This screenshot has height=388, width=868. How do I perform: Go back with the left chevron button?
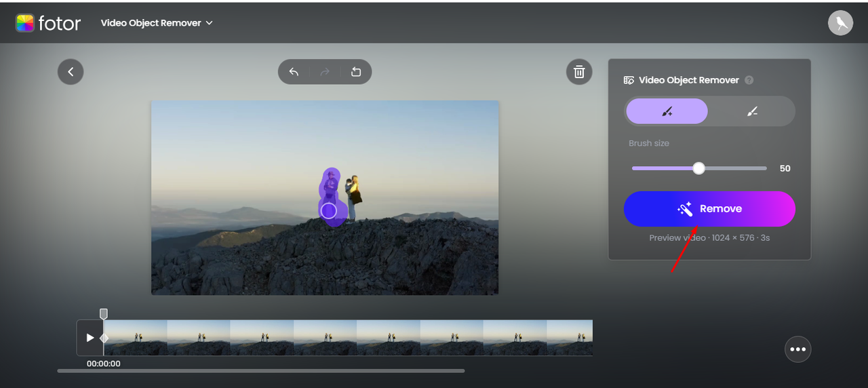[x=71, y=72]
